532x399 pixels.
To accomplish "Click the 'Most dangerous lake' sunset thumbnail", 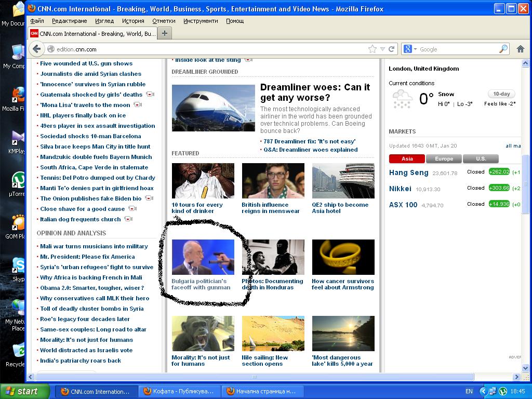I will [x=343, y=334].
